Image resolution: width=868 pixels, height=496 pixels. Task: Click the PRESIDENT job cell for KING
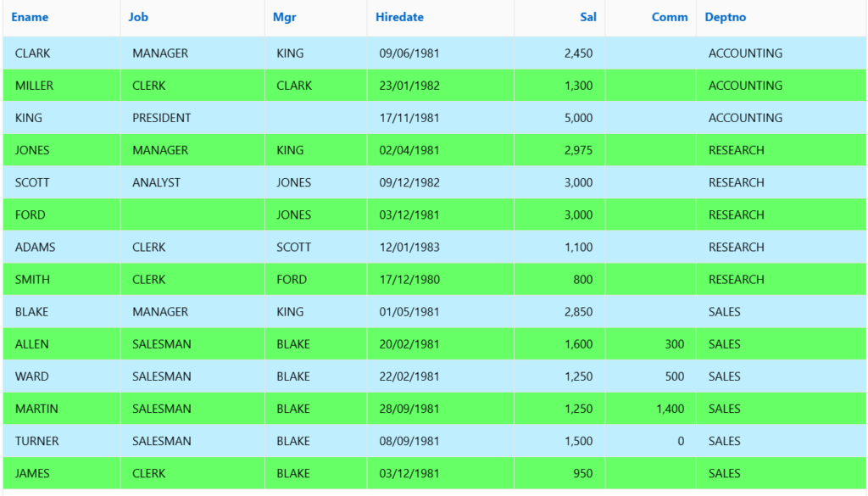(x=192, y=118)
